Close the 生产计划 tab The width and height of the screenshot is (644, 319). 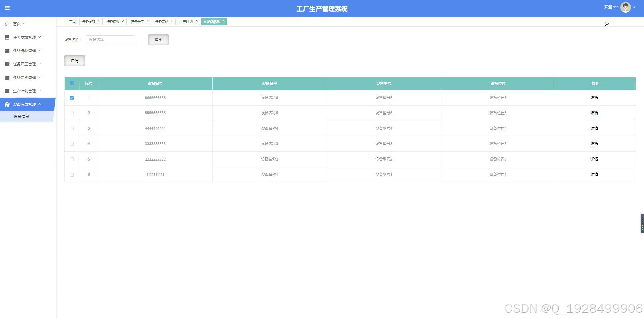197,21
